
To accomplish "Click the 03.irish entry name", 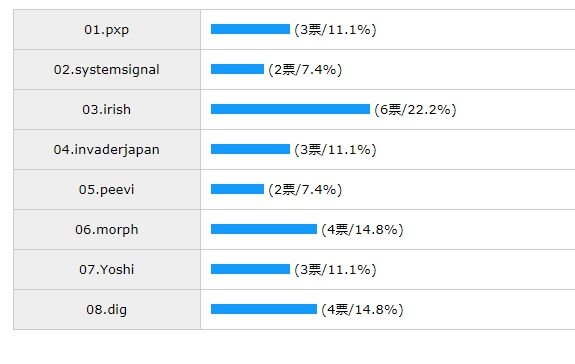I will pos(107,110).
